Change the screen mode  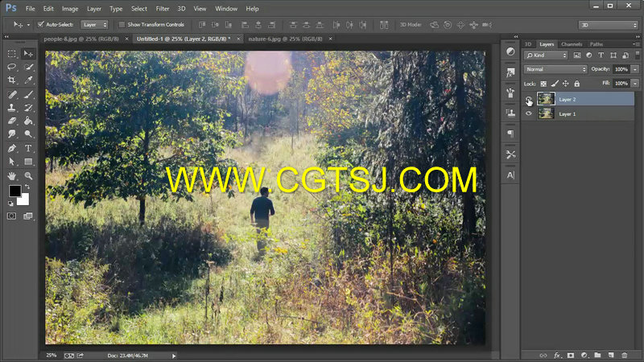click(28, 216)
